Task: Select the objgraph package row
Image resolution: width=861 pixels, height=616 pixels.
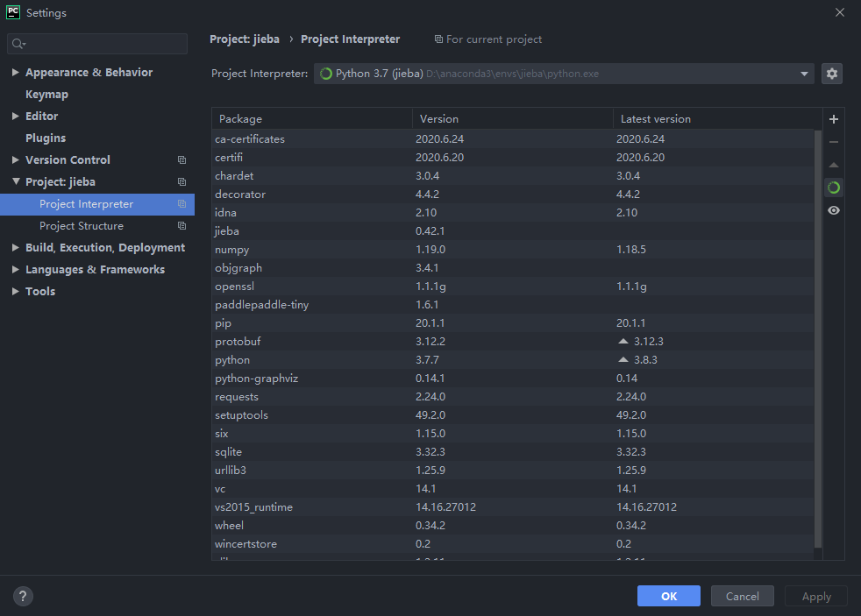Action: [x=513, y=267]
